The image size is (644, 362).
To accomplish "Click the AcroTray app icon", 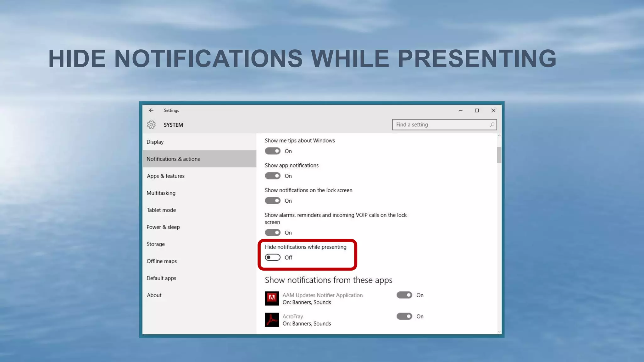I will pyautogui.click(x=272, y=320).
